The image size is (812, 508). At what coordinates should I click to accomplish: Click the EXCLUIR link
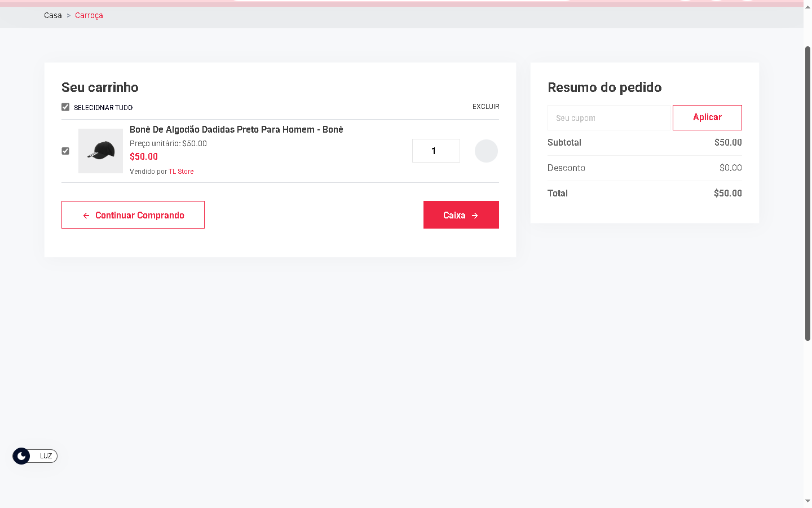pyautogui.click(x=486, y=107)
